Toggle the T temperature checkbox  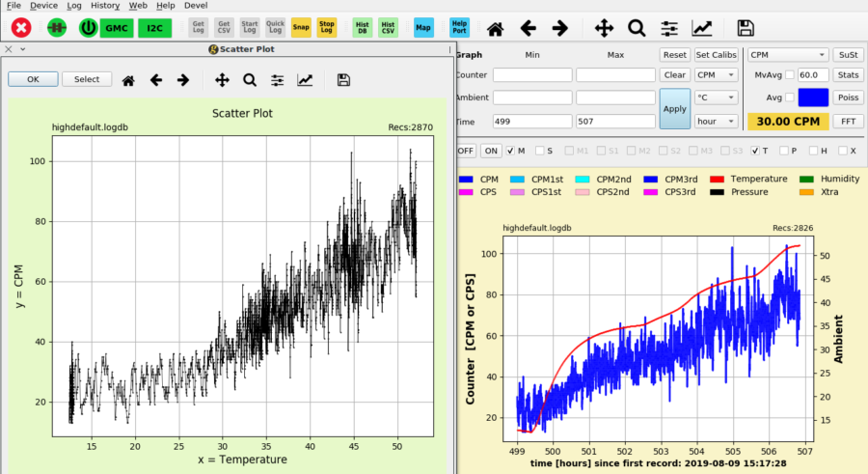(755, 151)
